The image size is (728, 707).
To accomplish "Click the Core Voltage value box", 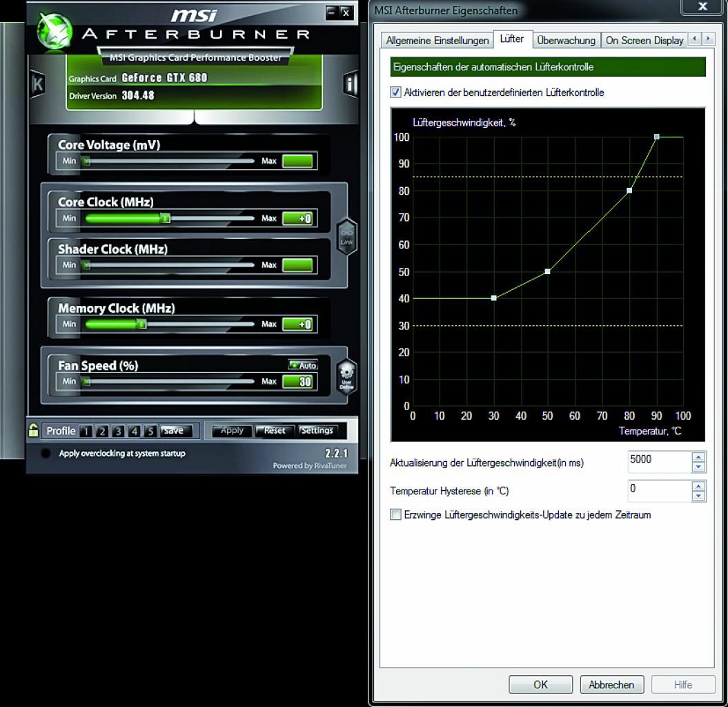I will [297, 161].
